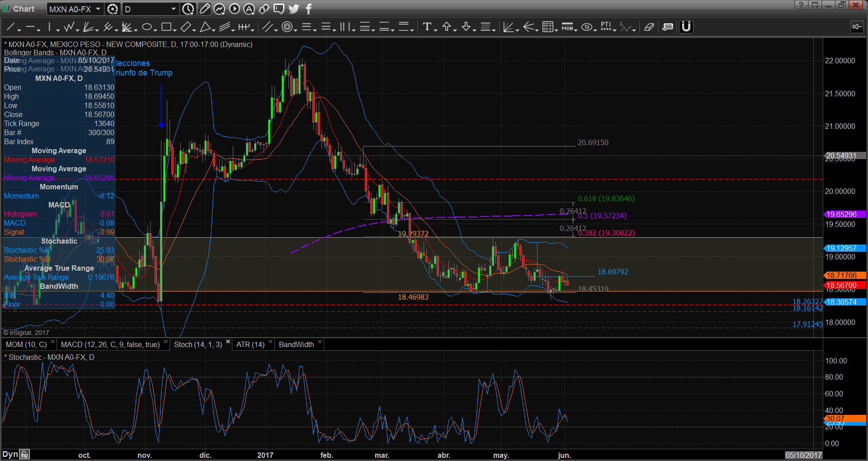
Task: Open the time template clock icon
Action: [x=188, y=9]
